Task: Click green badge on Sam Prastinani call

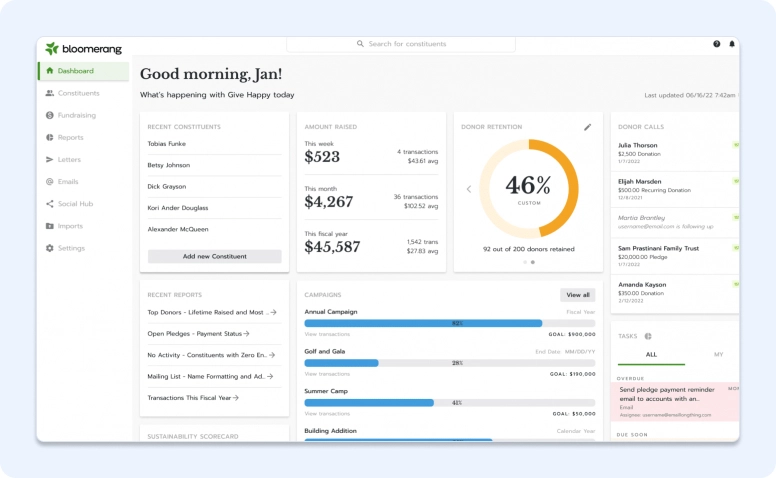Action: pos(736,248)
